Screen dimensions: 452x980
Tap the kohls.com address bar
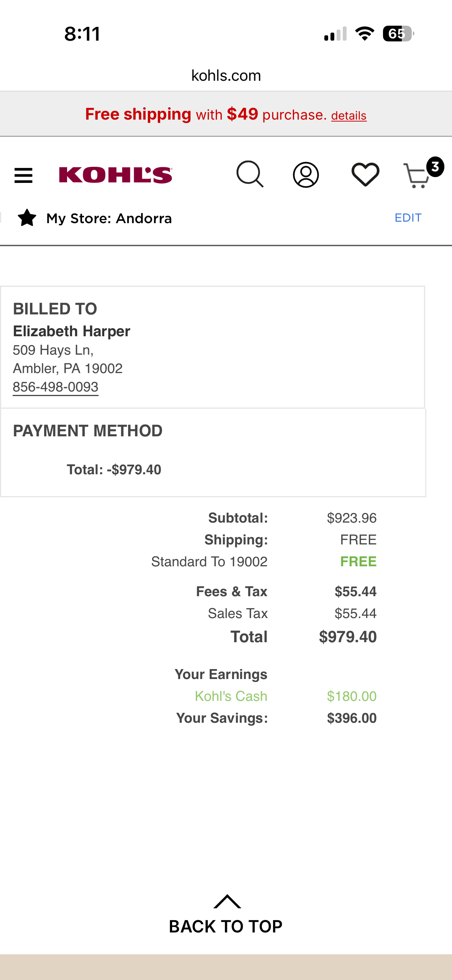pos(226,76)
